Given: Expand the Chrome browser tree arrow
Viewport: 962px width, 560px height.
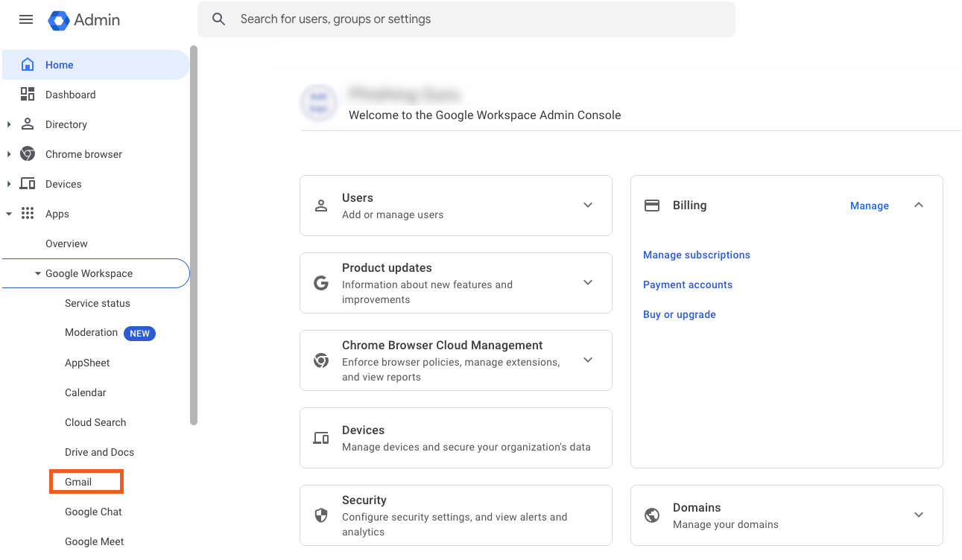Looking at the screenshot, I should pyautogui.click(x=9, y=154).
